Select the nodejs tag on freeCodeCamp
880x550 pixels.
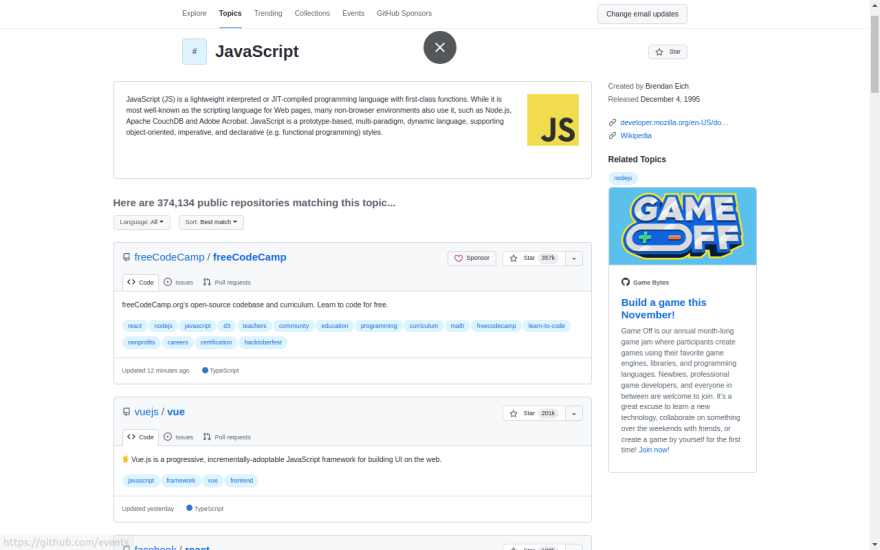163,326
